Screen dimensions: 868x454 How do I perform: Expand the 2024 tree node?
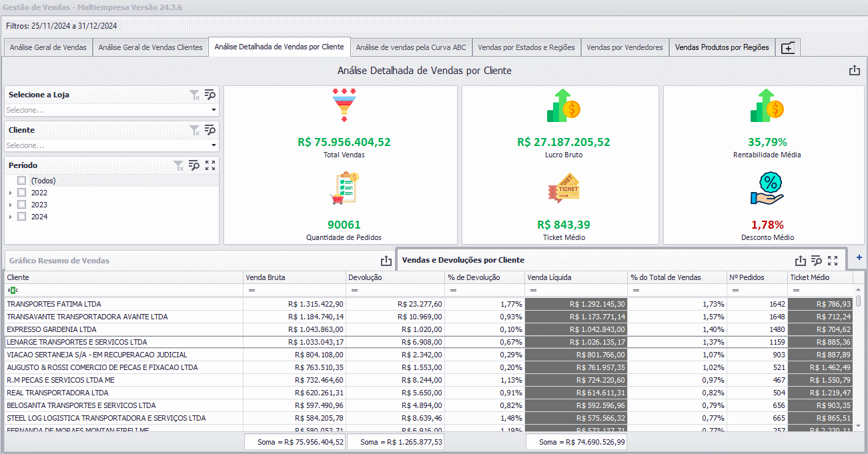point(10,217)
